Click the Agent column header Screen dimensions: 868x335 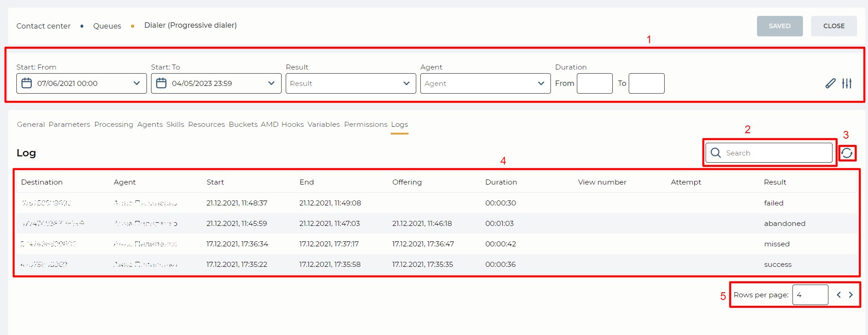(125, 182)
